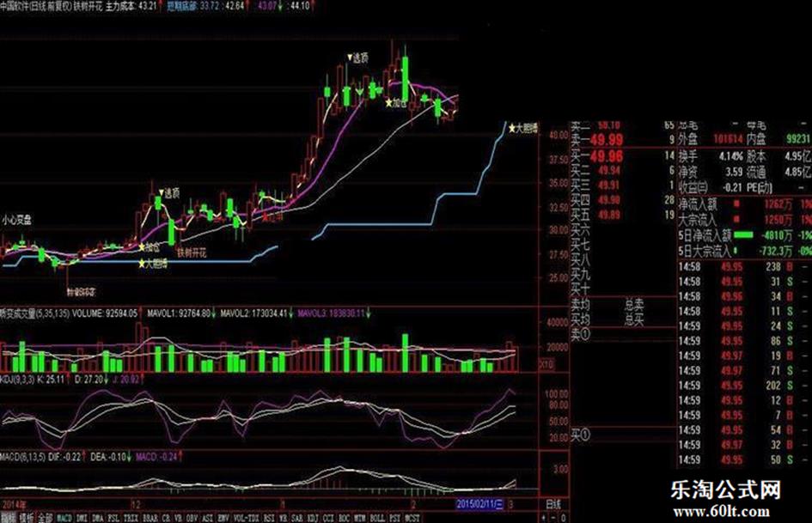Click the plus zoom button beside indicator tabs
Viewport: 812px width, 523px height.
[x=543, y=517]
